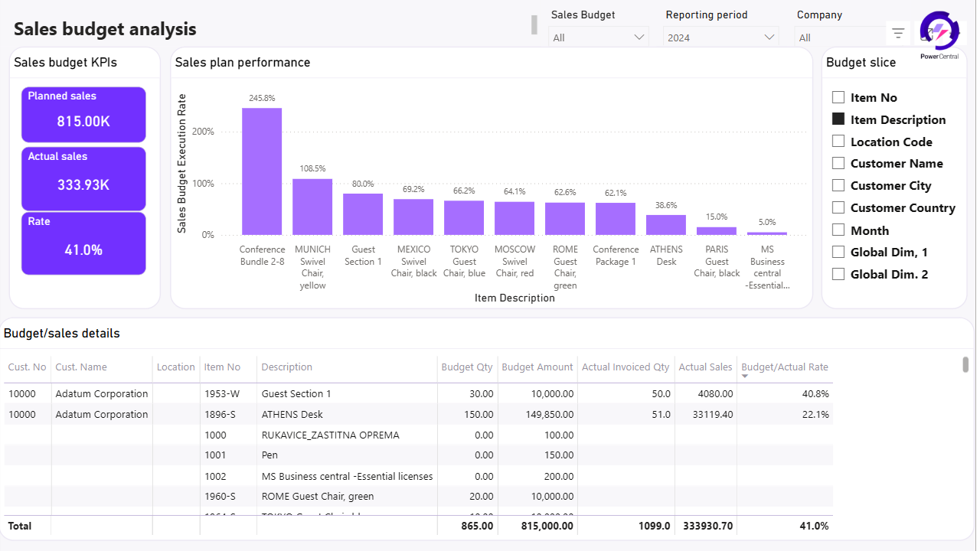
Task: Tick the Global Dim. 2 checkbox
Action: [838, 274]
